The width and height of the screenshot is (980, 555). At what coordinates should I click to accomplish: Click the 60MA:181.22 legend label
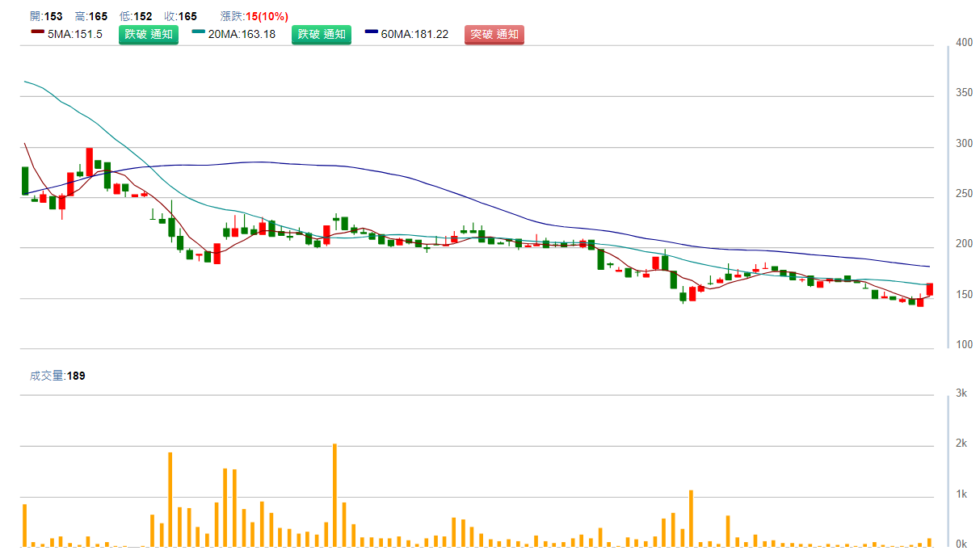415,34
